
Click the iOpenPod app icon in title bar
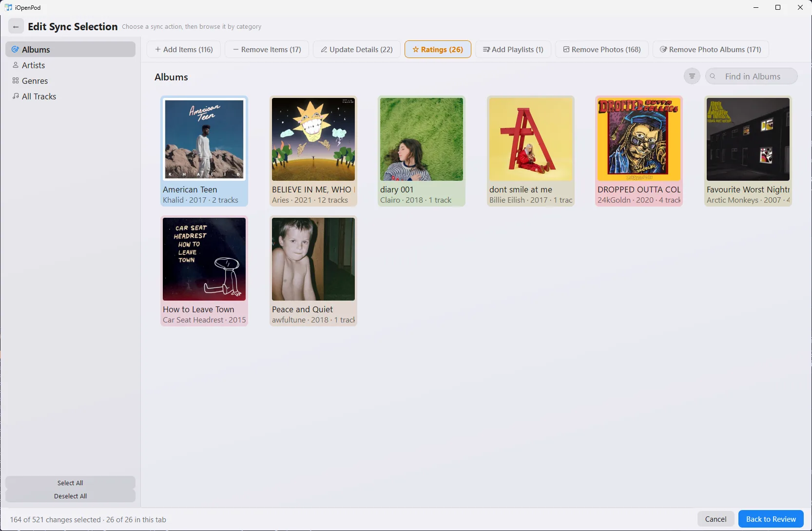(8, 7)
